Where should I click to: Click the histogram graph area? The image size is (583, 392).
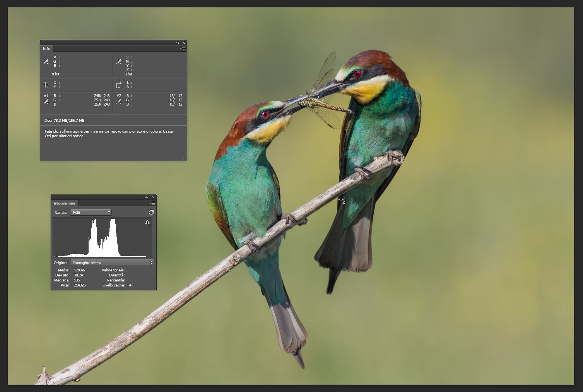[x=103, y=237]
